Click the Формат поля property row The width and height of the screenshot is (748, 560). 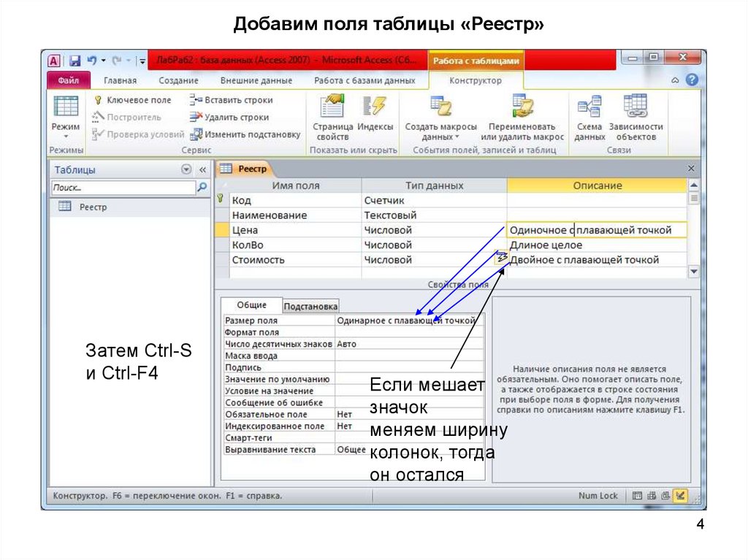[x=354, y=332]
